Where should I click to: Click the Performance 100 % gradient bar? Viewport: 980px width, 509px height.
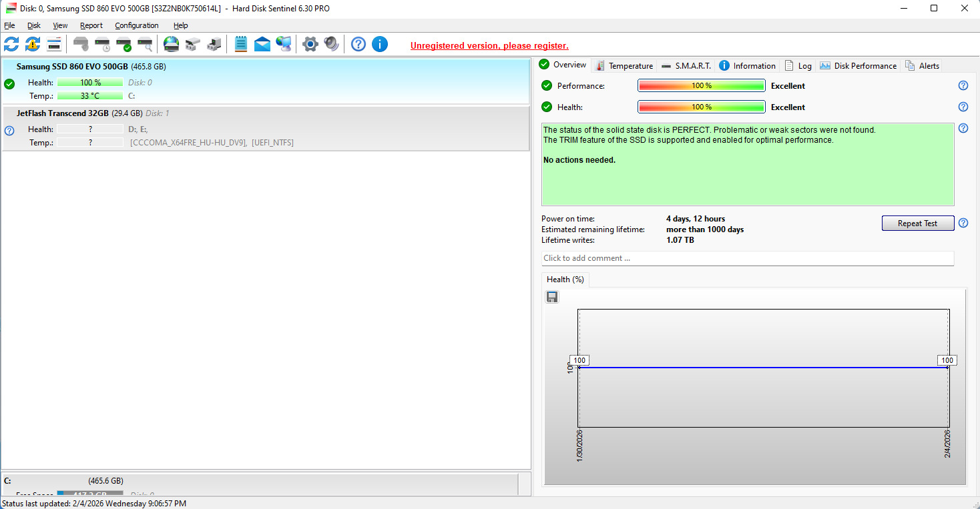[701, 85]
